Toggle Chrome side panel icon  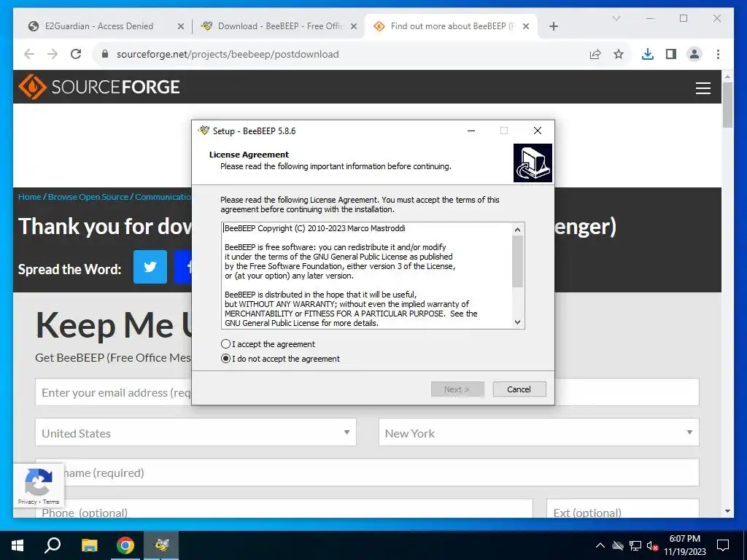(x=671, y=54)
